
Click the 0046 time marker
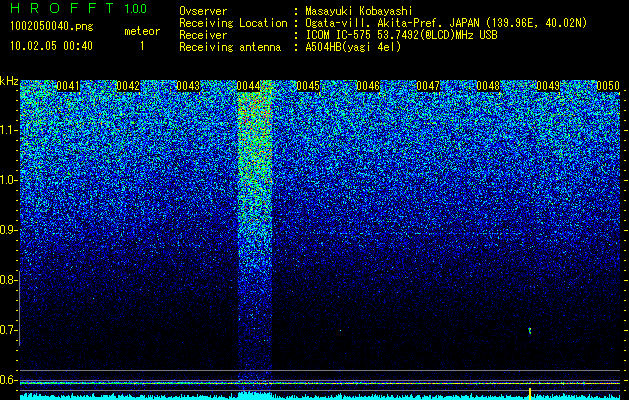[368, 86]
